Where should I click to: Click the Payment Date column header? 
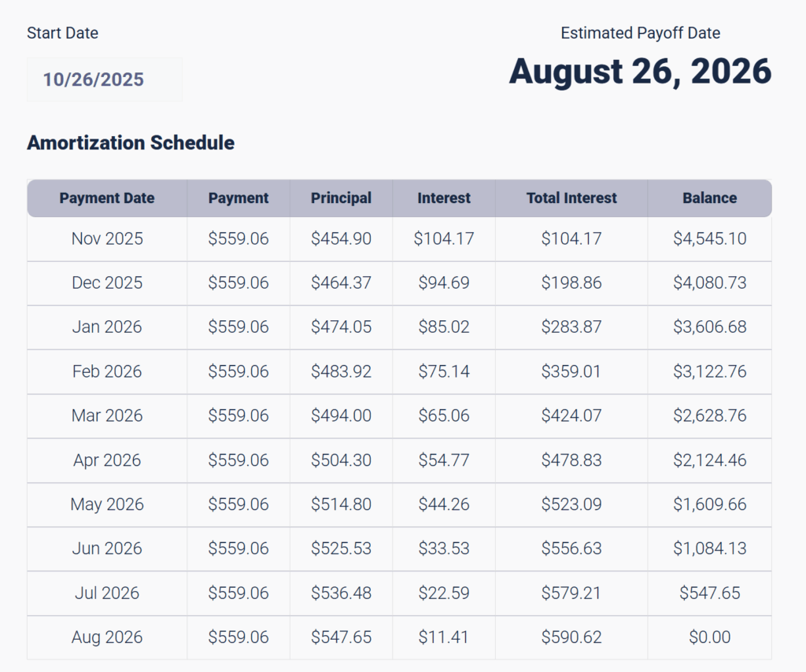[107, 198]
